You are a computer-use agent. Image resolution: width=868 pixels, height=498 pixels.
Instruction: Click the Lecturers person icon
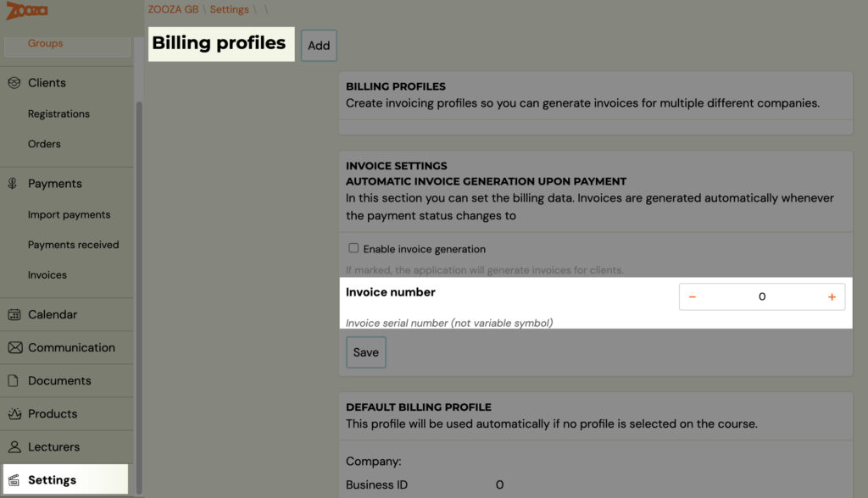click(x=14, y=447)
